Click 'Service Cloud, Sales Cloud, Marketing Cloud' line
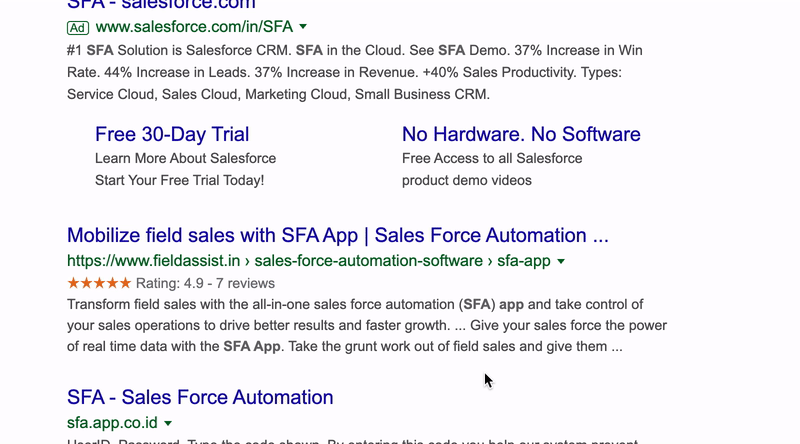The image size is (800, 444). pos(278,94)
